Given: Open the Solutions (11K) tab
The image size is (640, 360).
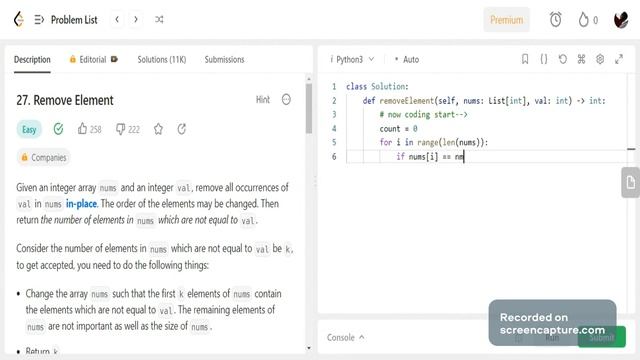Looking at the screenshot, I should click(162, 60).
